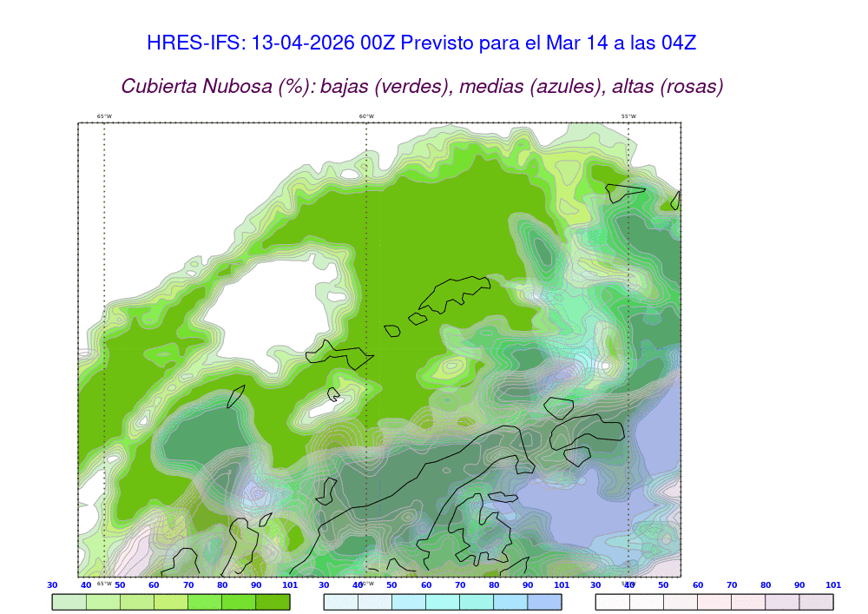
Task: Click the leftmost swatch of the pink legend
Action: (x=612, y=601)
